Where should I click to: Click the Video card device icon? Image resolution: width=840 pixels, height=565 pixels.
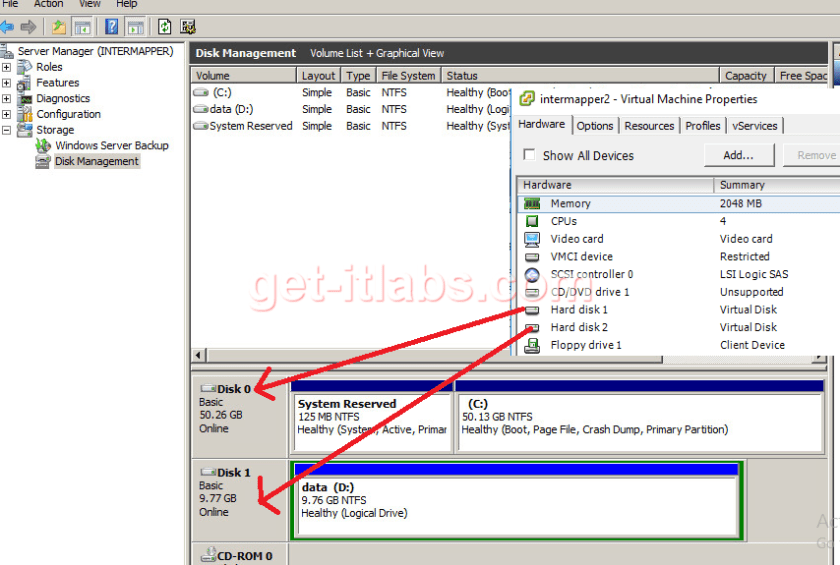point(532,239)
